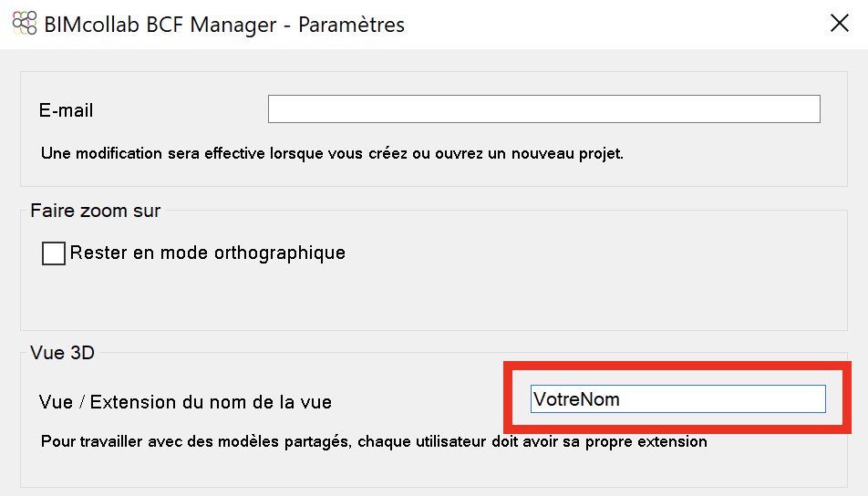
Task: Click the "BIMcollab BCF Manager" title text
Action: (x=160, y=25)
